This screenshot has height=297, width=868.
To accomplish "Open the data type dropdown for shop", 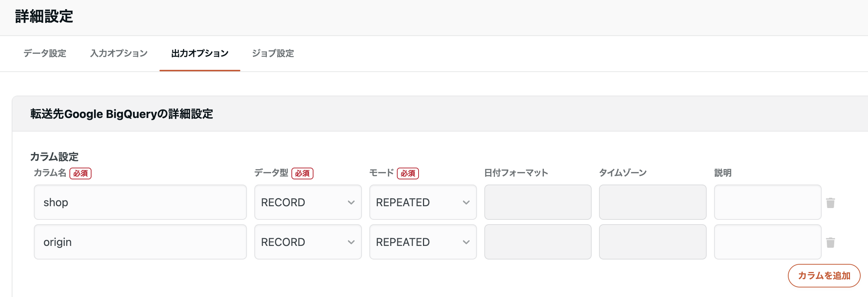I will (x=308, y=202).
